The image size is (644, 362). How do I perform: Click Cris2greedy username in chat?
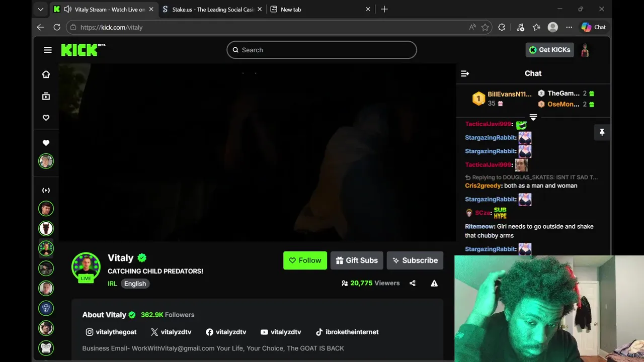click(483, 186)
